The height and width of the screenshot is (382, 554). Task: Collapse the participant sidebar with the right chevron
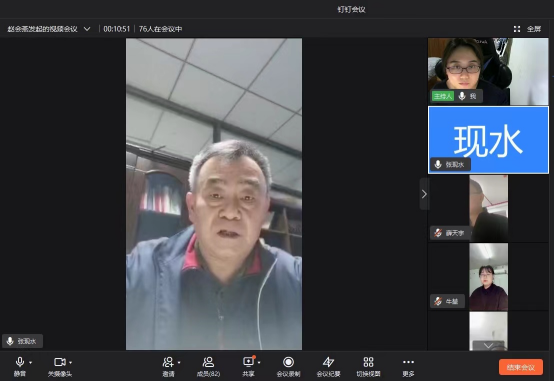[424, 194]
